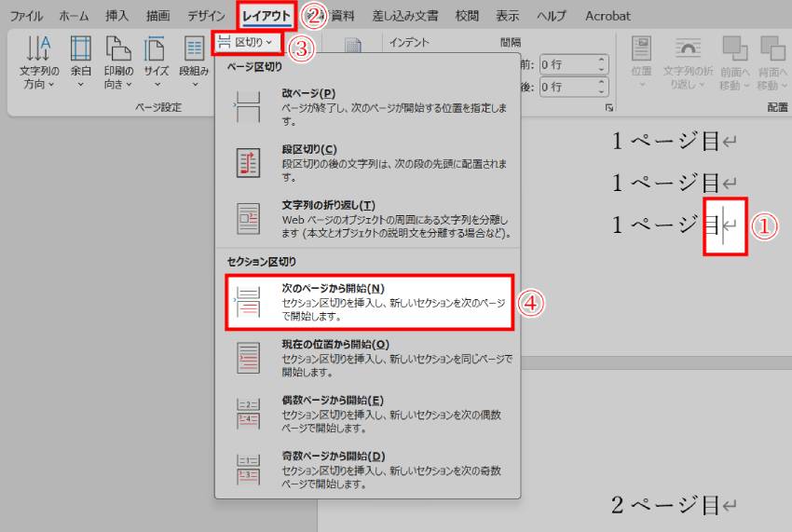The image size is (792, 532).
Task: Open the 表示 tab
Action: coord(507,16)
